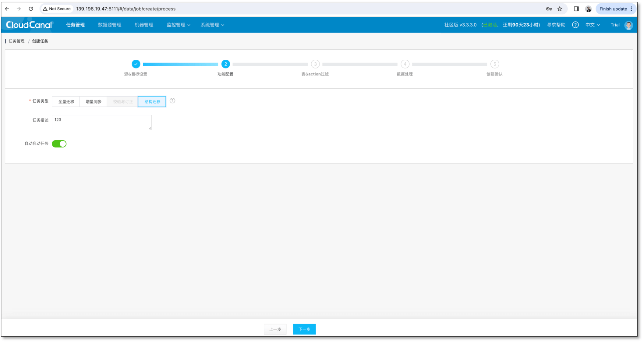
Task: Click the 寻求帮助 link
Action: point(555,25)
